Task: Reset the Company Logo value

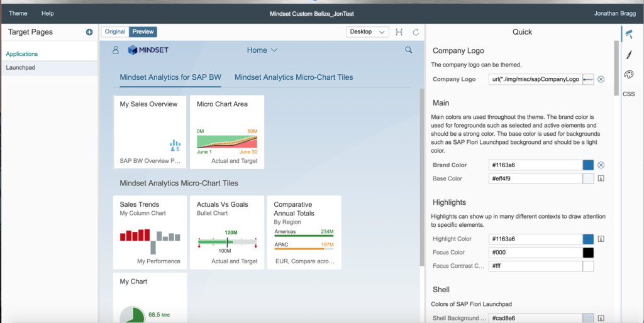Action: point(601,79)
